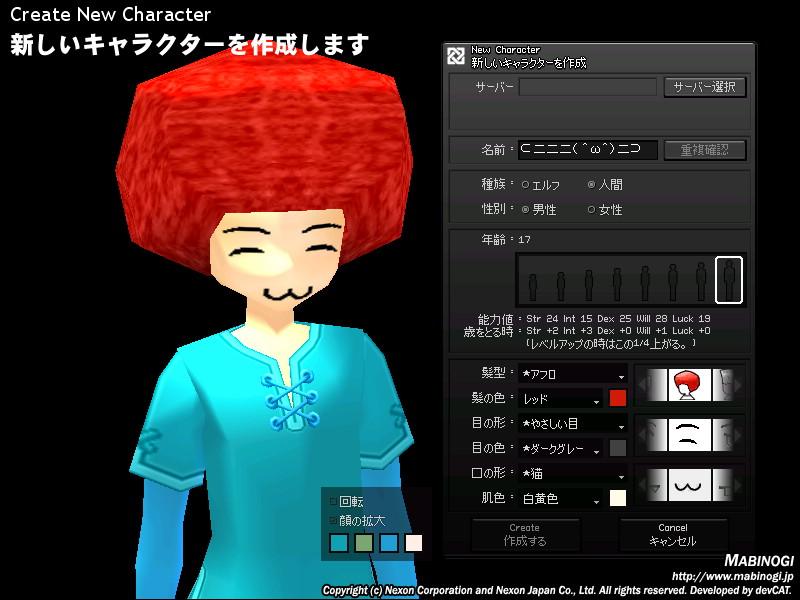Image resolution: width=800 pixels, height=600 pixels.
Task: Open the skin color dropdown 白黄色
Action: point(561,498)
